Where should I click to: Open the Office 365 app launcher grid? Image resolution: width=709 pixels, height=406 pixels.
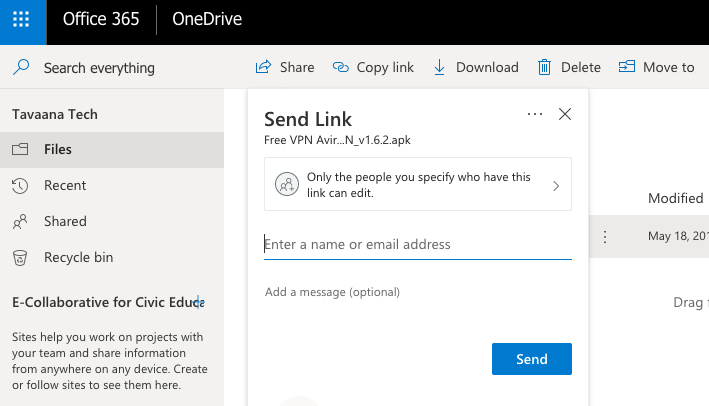pyautogui.click(x=21, y=19)
